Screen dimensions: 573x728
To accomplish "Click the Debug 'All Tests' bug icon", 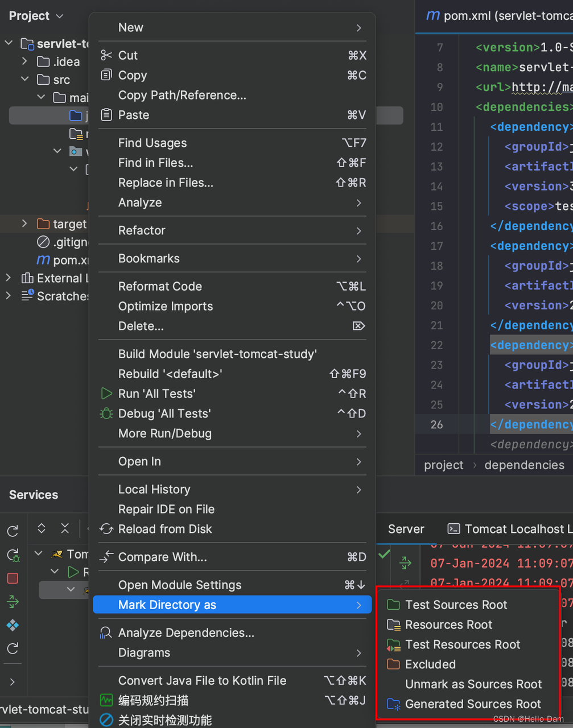I will tap(106, 413).
